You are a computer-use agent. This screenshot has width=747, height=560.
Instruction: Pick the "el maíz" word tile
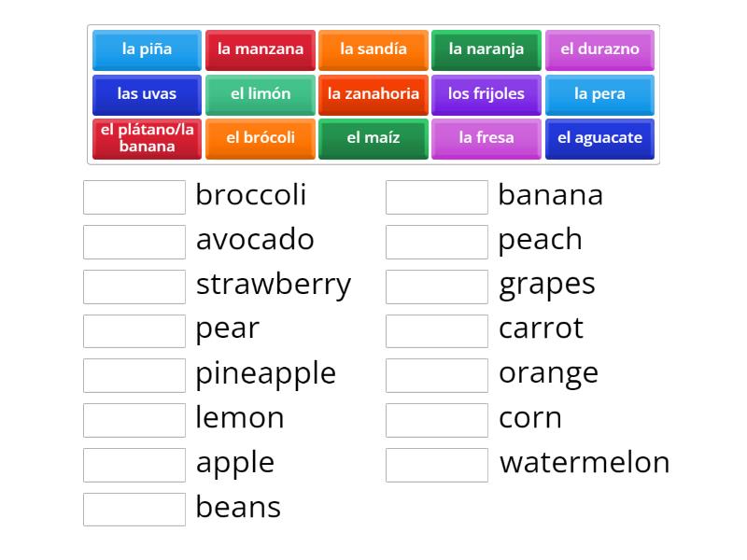373,137
